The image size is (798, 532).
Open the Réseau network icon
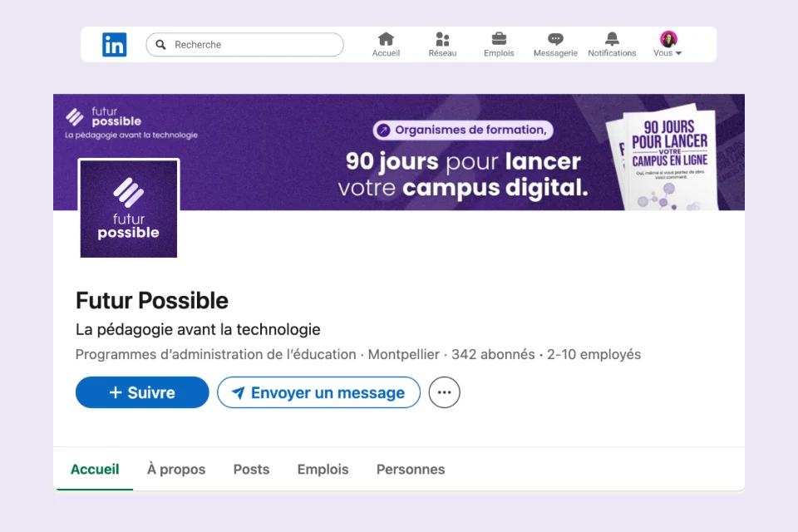(x=442, y=39)
